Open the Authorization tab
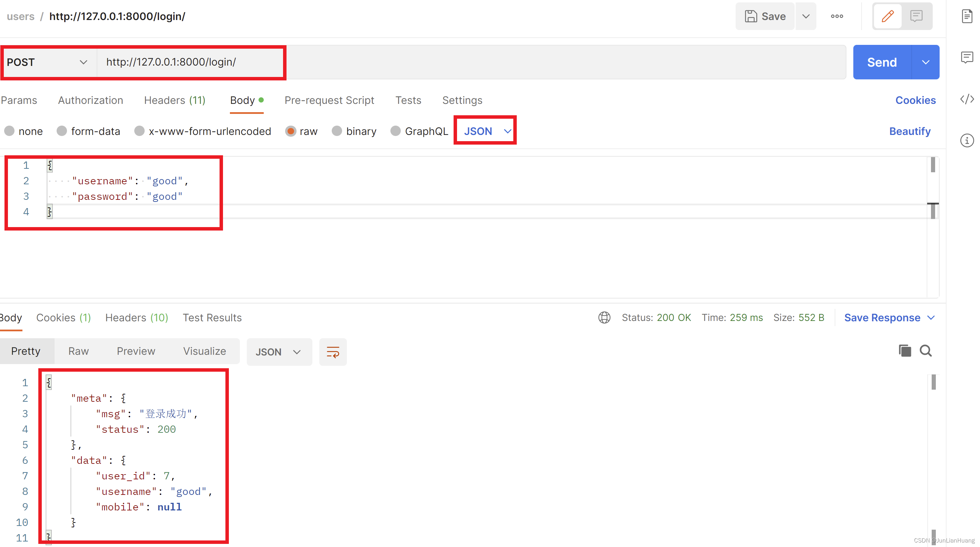This screenshot has width=980, height=547. pyautogui.click(x=90, y=100)
